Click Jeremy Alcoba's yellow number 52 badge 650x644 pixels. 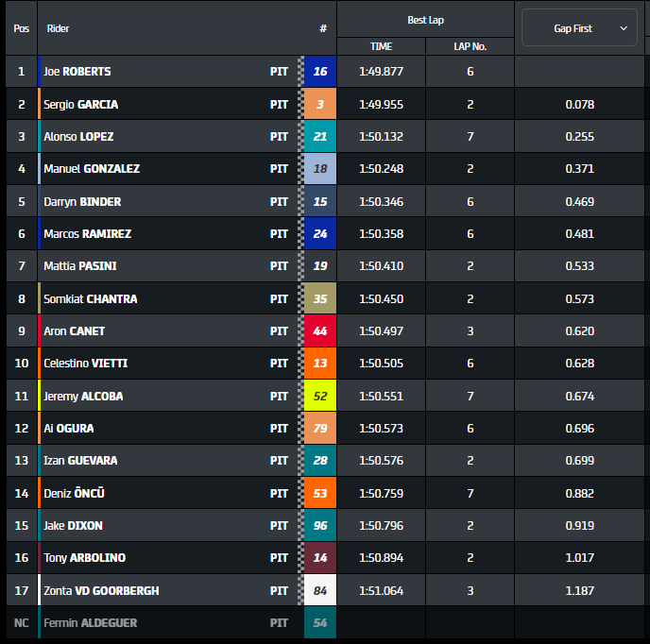click(x=319, y=397)
